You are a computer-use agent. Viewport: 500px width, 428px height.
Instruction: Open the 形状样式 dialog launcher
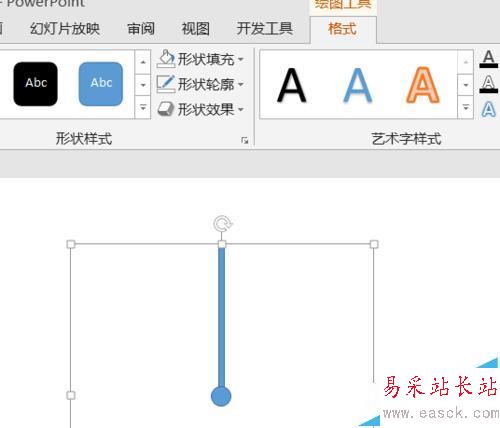point(245,140)
